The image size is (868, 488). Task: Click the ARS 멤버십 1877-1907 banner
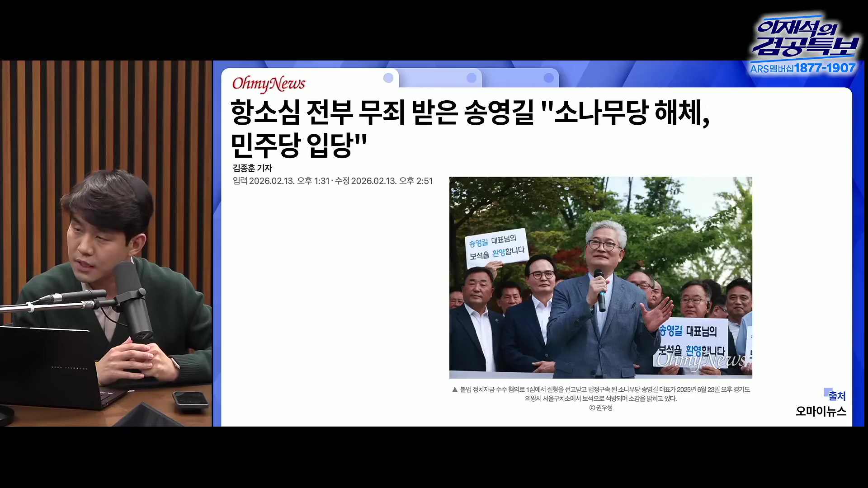pos(802,68)
